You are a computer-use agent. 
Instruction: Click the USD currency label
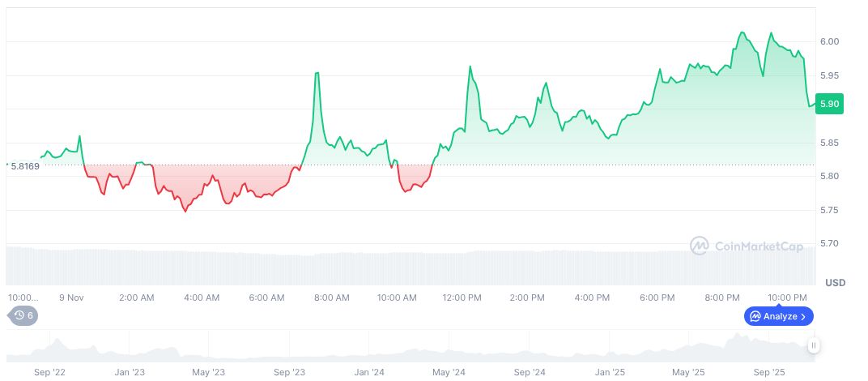(835, 283)
